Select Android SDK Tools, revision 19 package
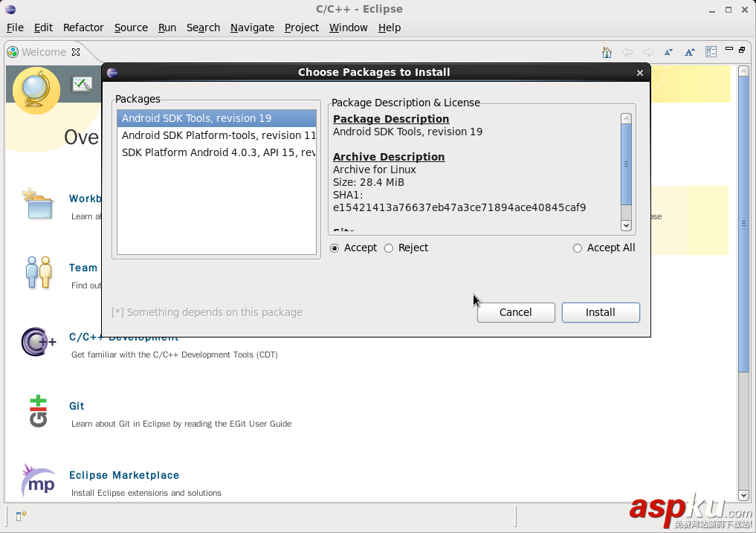 click(216, 118)
